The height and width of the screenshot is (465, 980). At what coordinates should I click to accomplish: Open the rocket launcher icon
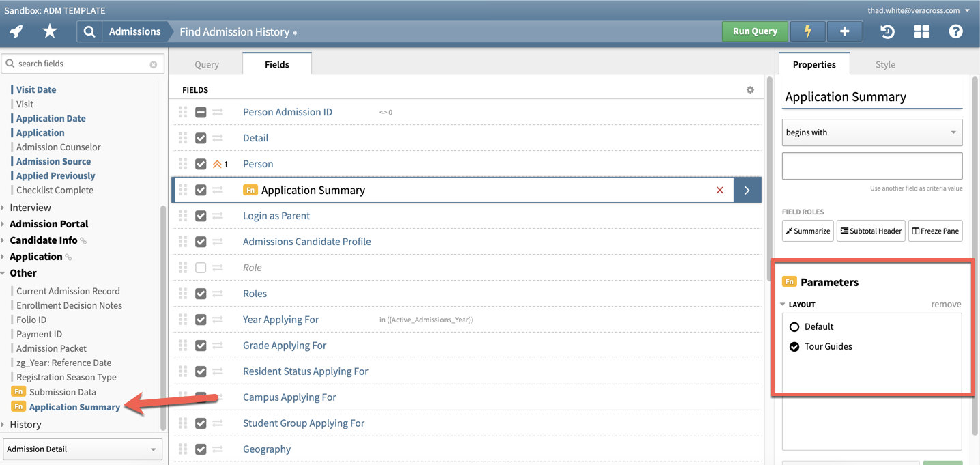point(16,31)
